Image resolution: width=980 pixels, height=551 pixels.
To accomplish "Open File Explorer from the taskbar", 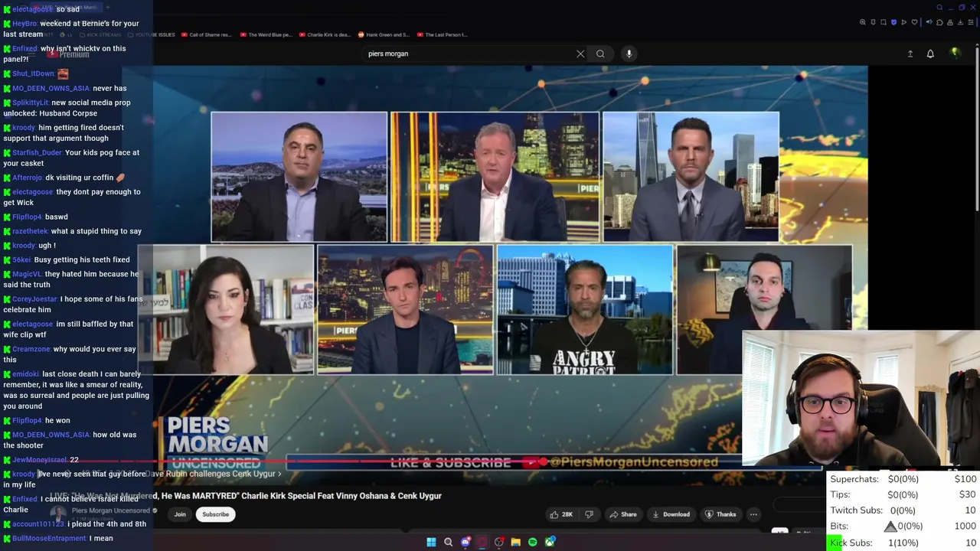I will point(516,543).
